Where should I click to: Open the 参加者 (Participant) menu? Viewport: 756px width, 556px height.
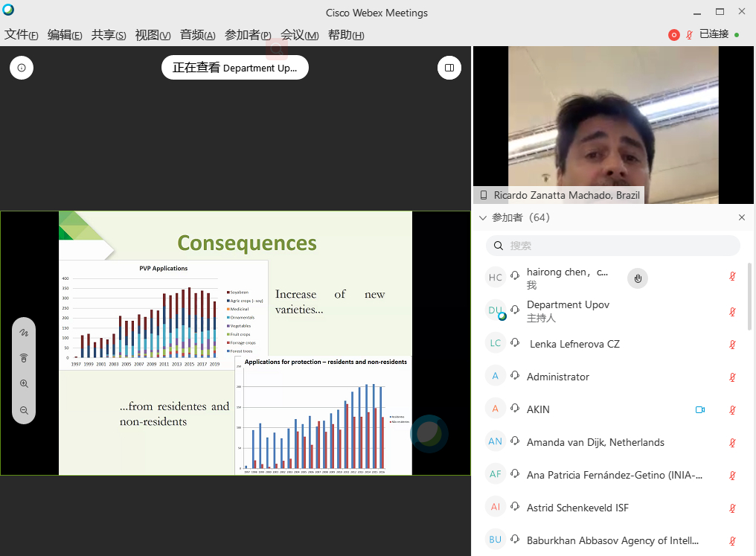(248, 35)
